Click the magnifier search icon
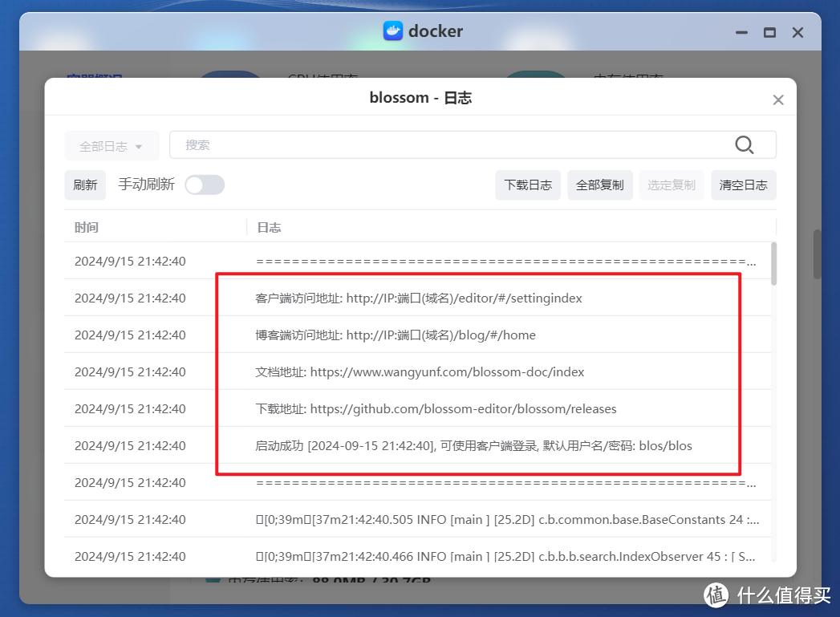 tap(745, 144)
